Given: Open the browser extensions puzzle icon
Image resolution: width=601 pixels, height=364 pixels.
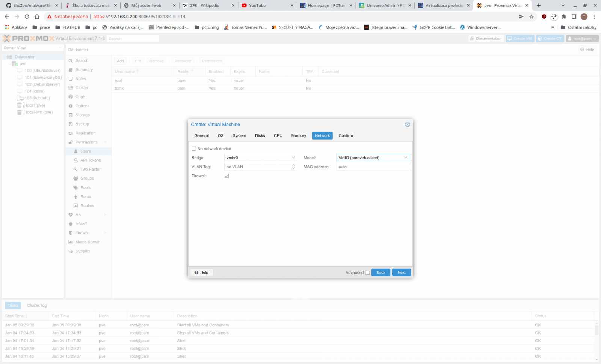Looking at the screenshot, I should tap(564, 17).
